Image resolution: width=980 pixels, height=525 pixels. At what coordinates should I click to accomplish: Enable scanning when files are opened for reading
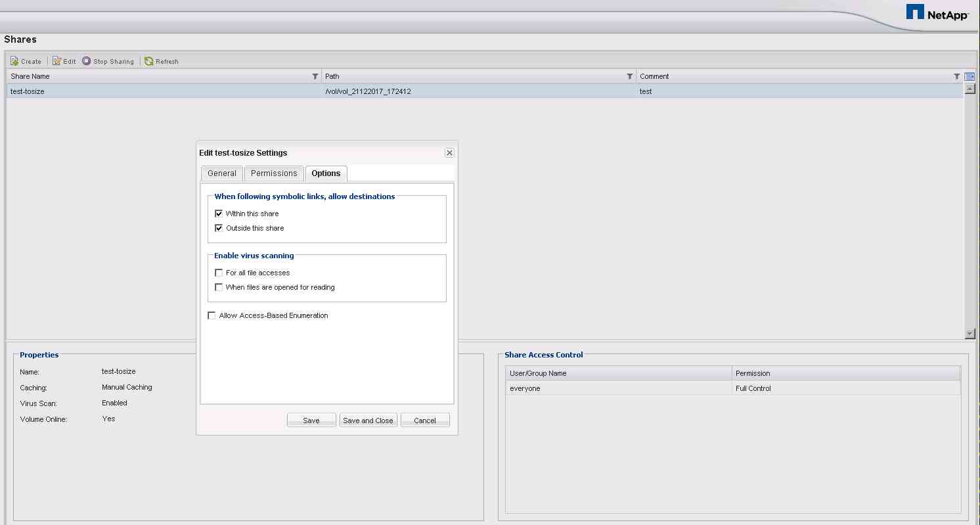coord(219,287)
